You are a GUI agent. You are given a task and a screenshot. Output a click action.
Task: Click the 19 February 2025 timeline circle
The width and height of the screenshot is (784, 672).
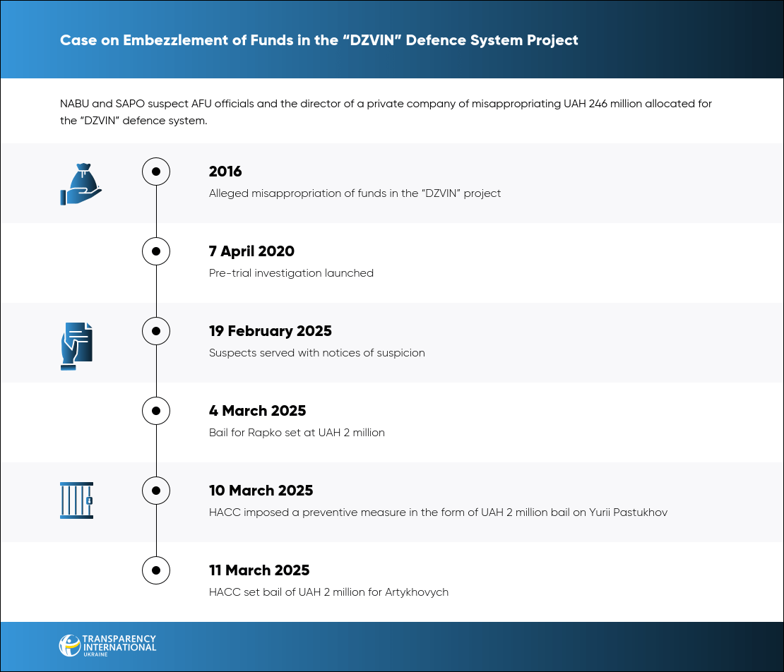[x=156, y=330]
